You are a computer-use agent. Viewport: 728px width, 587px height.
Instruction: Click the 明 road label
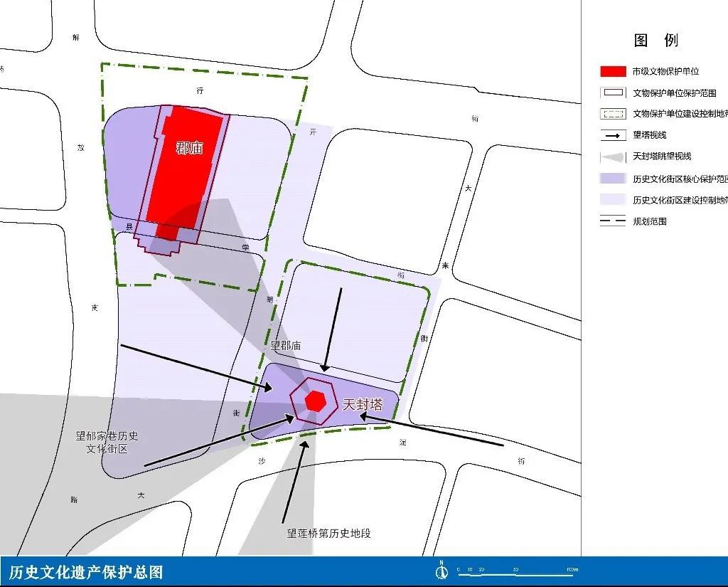click(x=269, y=300)
